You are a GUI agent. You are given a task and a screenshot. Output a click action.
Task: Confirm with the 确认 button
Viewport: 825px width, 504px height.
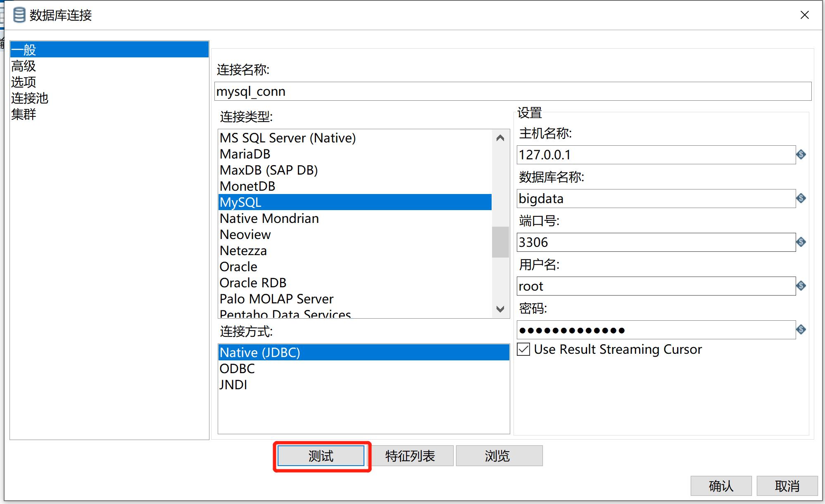[x=721, y=486]
